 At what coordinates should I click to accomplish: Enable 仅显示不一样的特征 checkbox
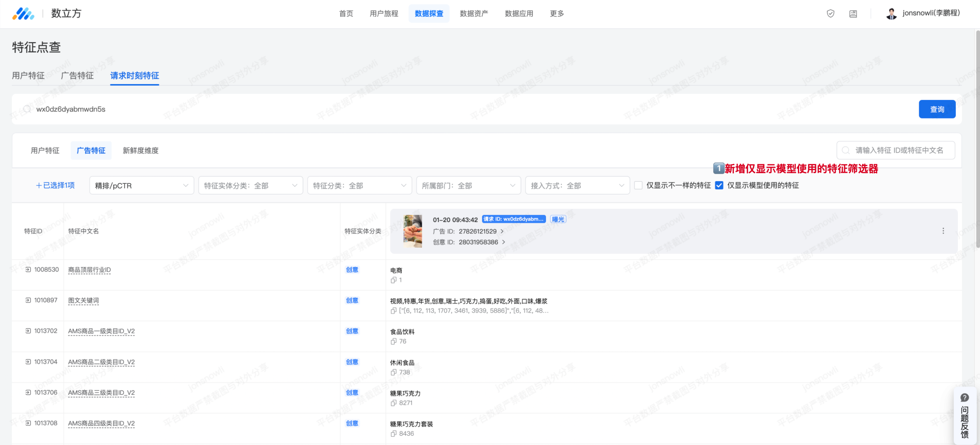638,185
